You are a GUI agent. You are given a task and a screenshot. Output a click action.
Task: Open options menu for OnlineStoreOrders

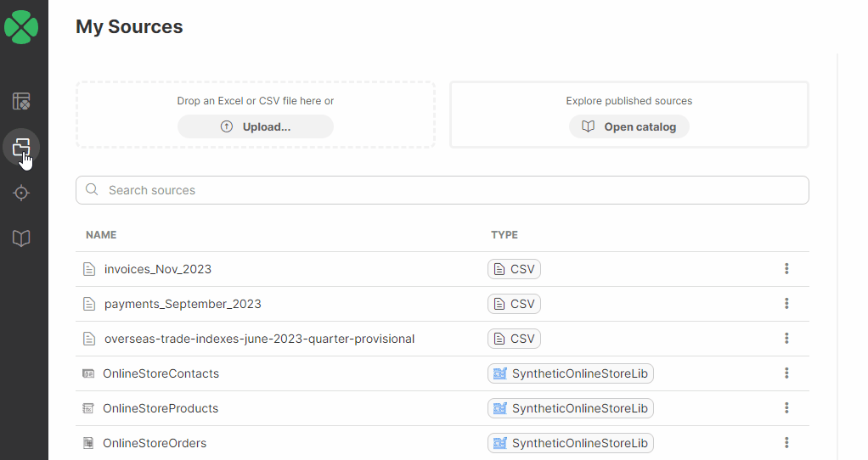click(x=786, y=443)
